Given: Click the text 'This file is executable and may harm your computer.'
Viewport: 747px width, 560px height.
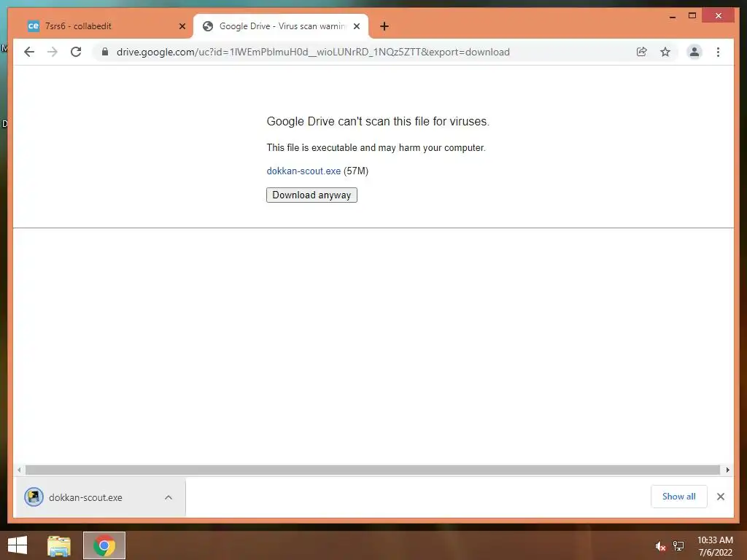Looking at the screenshot, I should pos(376,147).
